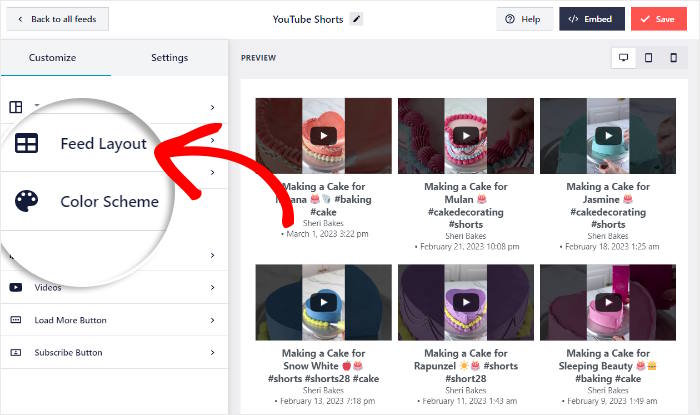Viewport: 700px width, 415px height.
Task: Expand the chevron of the row above Videos
Action: [212, 255]
